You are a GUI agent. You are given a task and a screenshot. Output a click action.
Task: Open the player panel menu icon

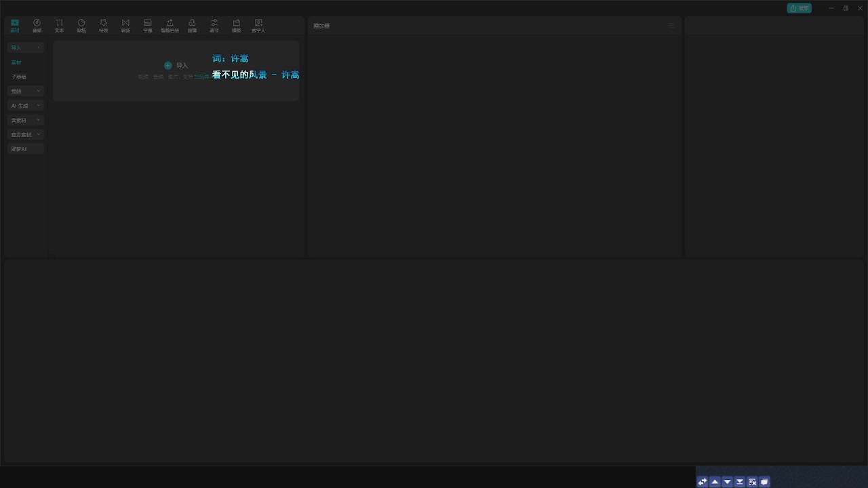click(x=671, y=26)
